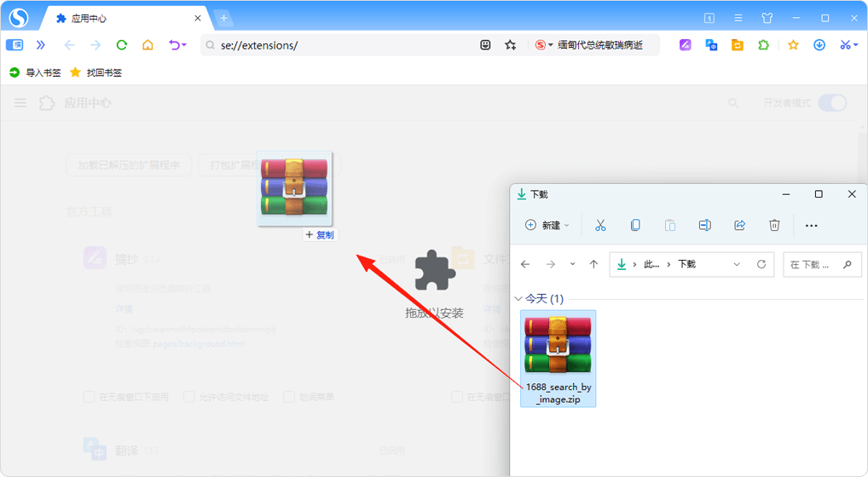Open the browser downloads icon
Image resolution: width=868 pixels, height=477 pixels.
tap(819, 45)
